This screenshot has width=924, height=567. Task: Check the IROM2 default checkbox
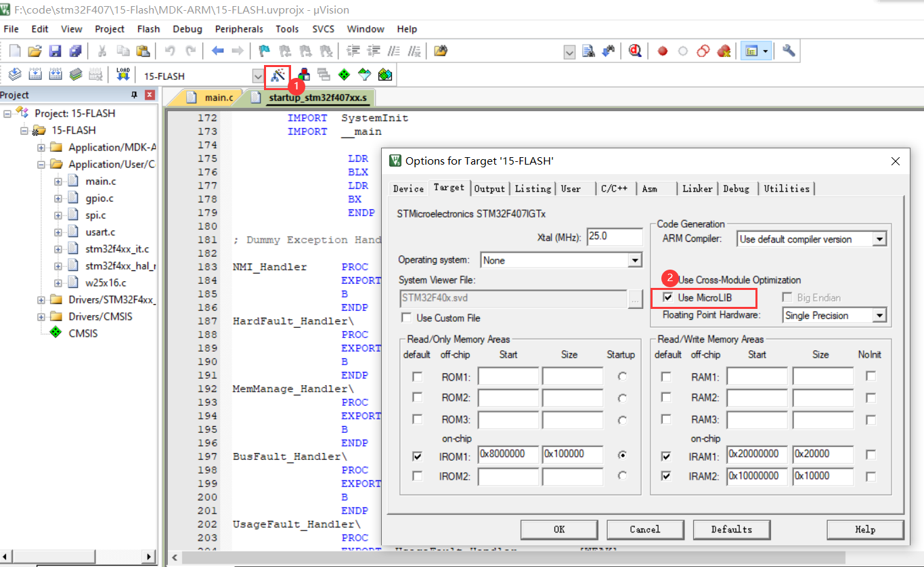click(417, 476)
